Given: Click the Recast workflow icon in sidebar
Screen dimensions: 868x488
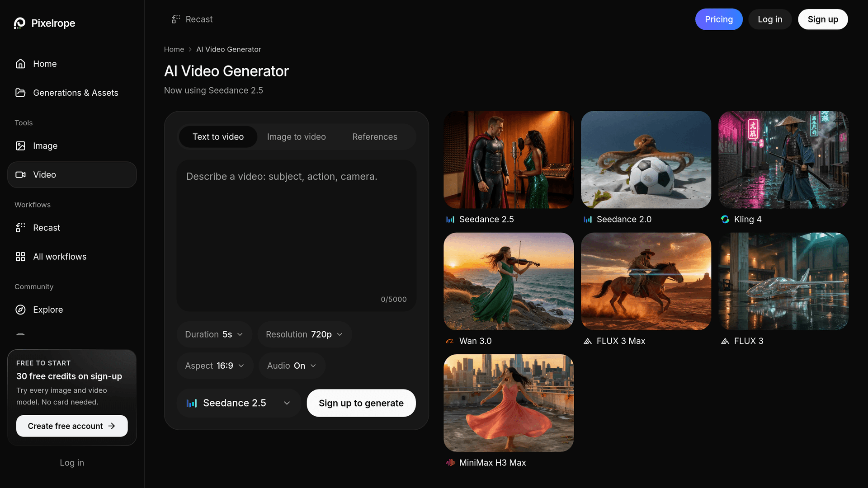Looking at the screenshot, I should point(20,228).
